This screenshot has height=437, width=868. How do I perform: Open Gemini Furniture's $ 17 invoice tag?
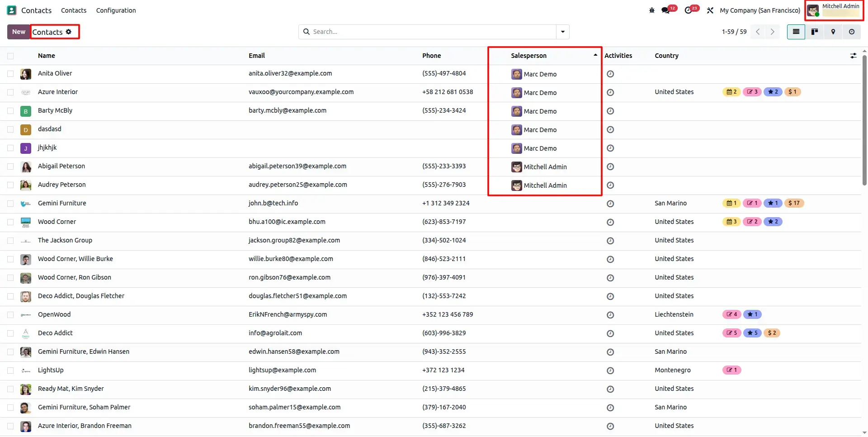coord(794,203)
